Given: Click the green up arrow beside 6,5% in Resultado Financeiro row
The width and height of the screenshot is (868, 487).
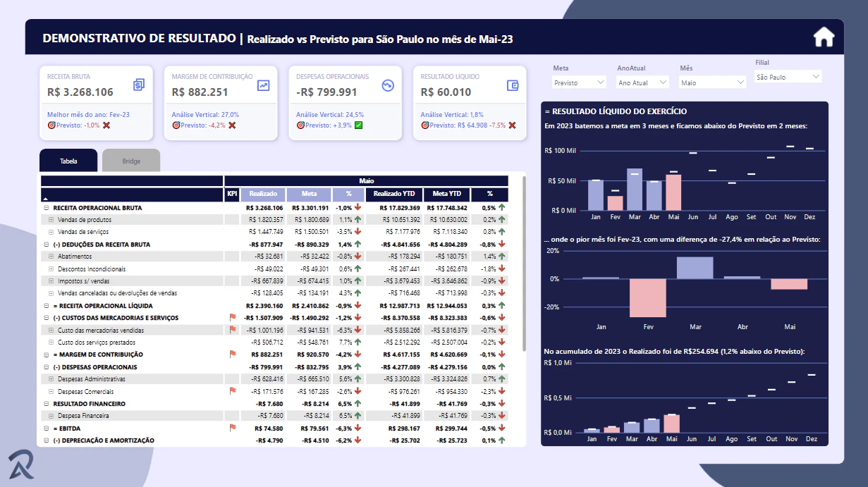Looking at the screenshot, I should pyautogui.click(x=358, y=403).
